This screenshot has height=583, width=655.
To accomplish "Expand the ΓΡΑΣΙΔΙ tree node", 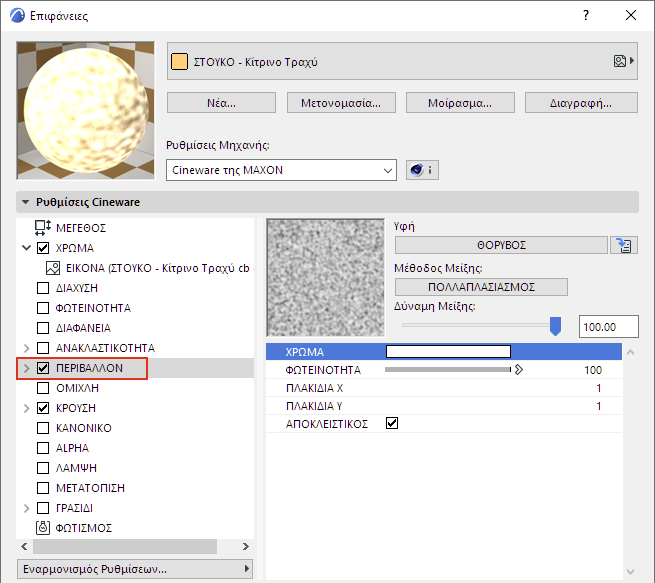I will coord(26,508).
